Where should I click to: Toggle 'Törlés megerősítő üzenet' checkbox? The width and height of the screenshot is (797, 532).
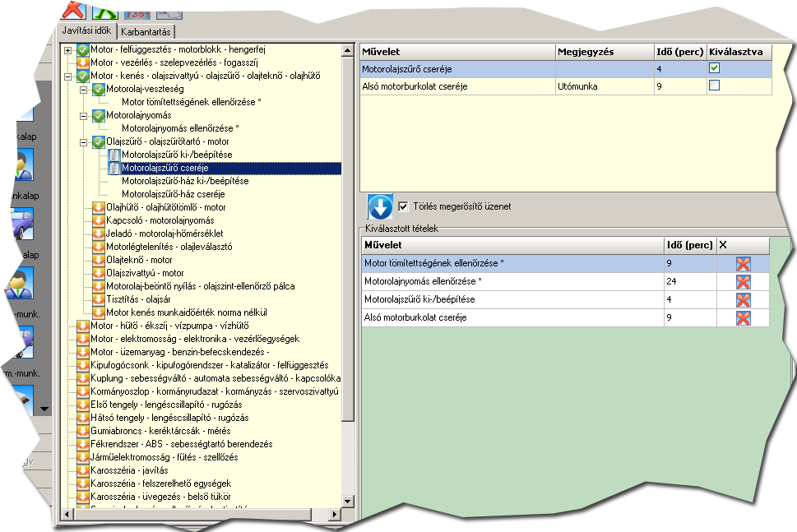403,206
